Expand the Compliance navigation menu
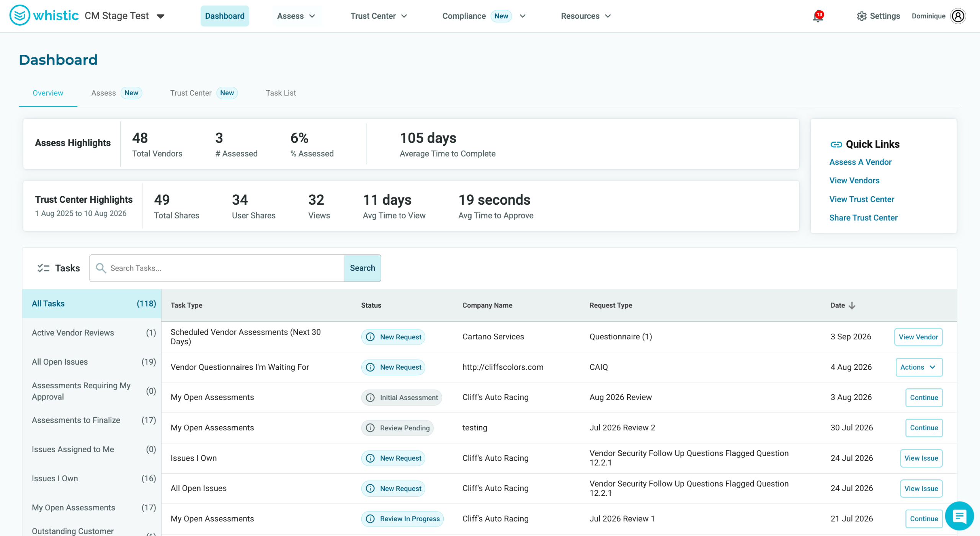 [484, 16]
